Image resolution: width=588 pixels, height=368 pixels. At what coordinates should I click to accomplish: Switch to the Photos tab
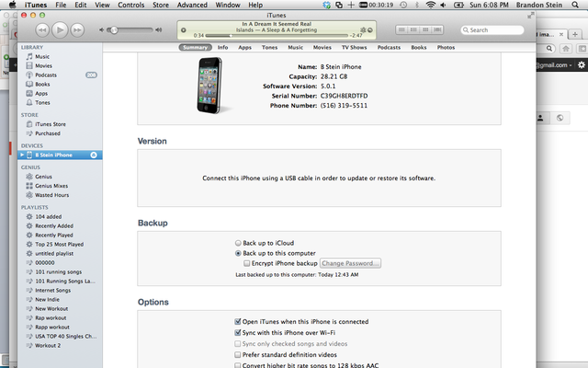coord(446,47)
